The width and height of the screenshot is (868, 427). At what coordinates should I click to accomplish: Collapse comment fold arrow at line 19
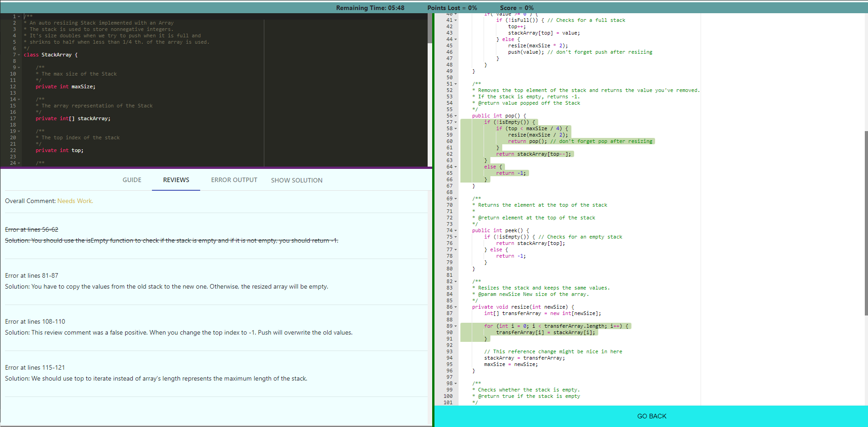tap(19, 131)
